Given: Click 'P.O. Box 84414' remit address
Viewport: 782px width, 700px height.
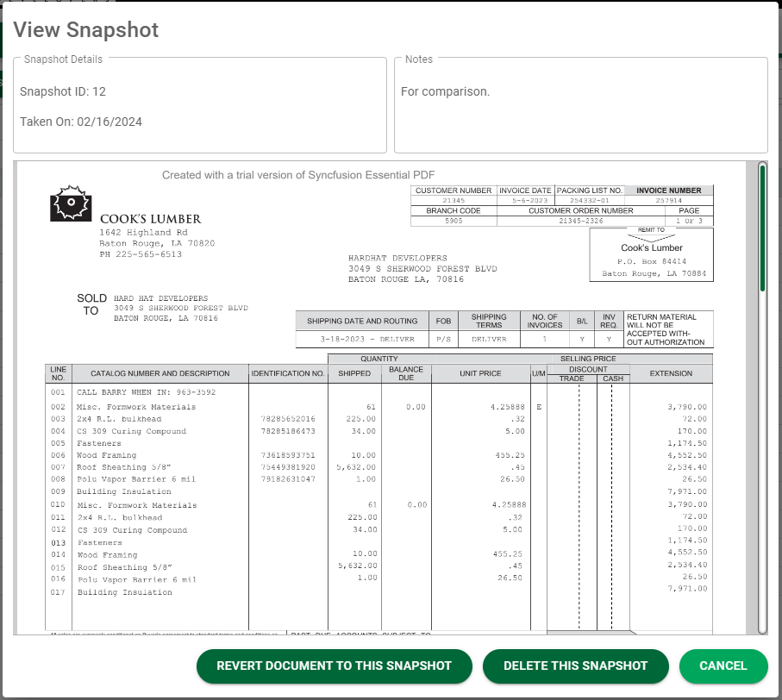Looking at the screenshot, I should pyautogui.click(x=651, y=261).
